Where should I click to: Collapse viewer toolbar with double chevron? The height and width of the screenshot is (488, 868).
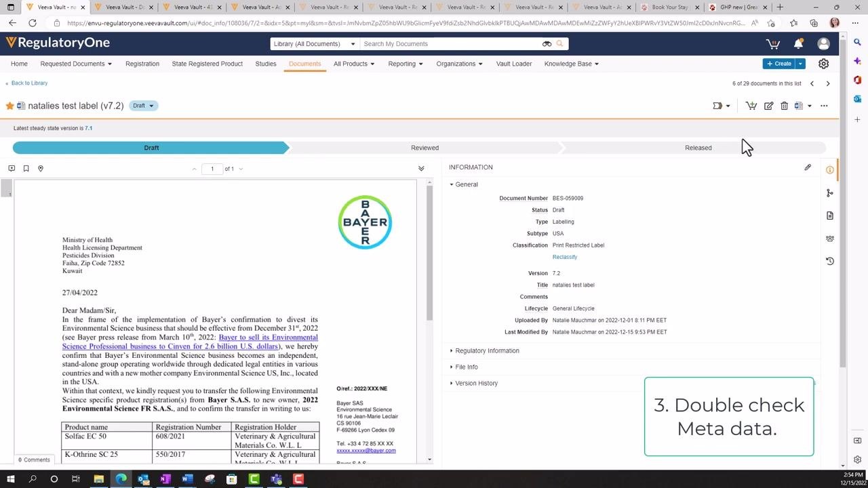pos(421,168)
